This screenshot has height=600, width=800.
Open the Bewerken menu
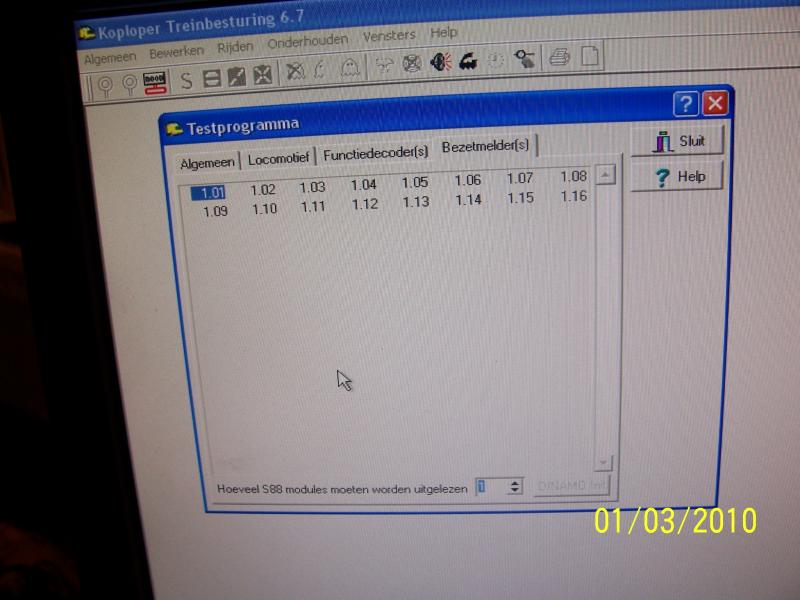[x=176, y=52]
